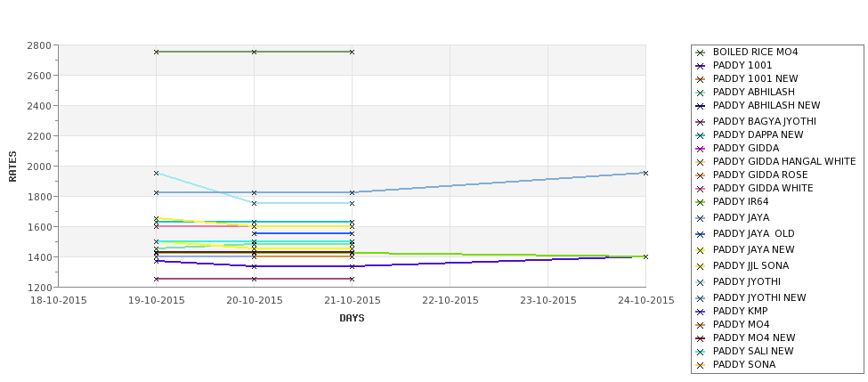Click the 2750 data point on 21-10-2015

[x=352, y=52]
